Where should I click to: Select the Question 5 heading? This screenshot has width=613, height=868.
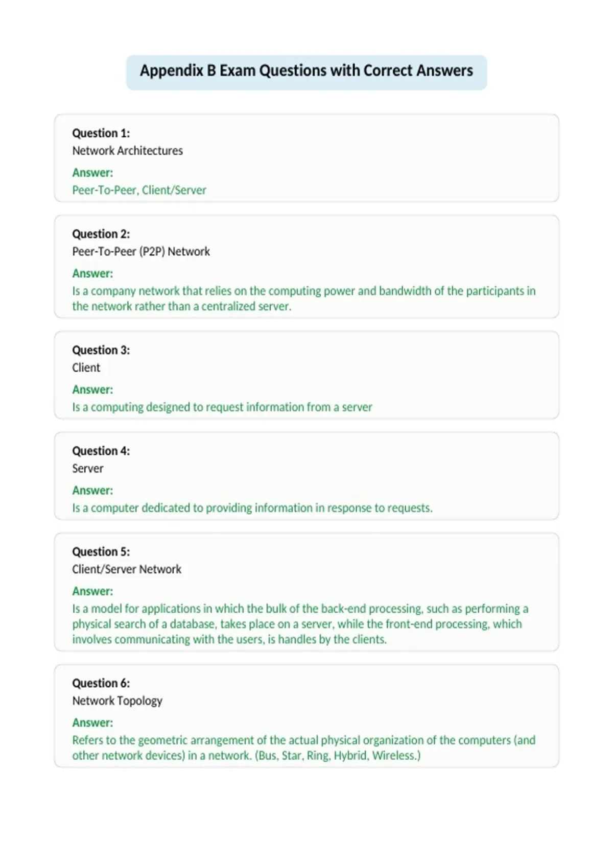coord(101,551)
